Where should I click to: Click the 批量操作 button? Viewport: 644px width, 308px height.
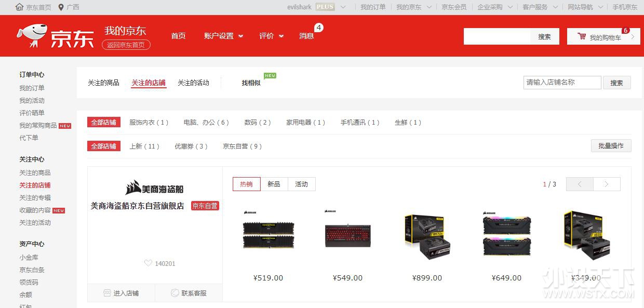tap(611, 145)
